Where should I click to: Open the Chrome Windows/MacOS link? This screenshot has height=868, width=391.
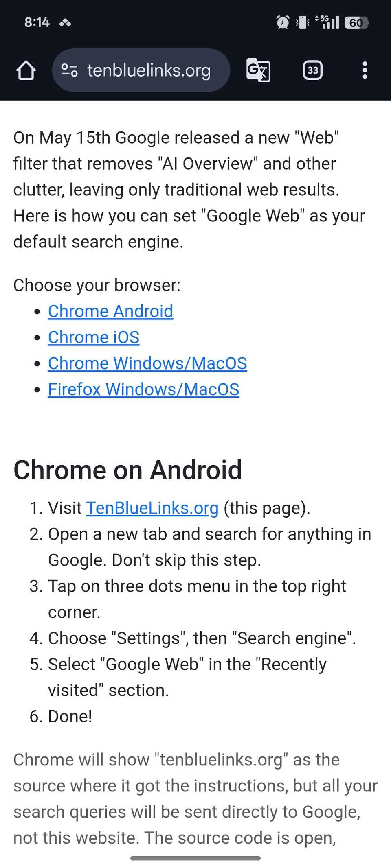click(147, 363)
